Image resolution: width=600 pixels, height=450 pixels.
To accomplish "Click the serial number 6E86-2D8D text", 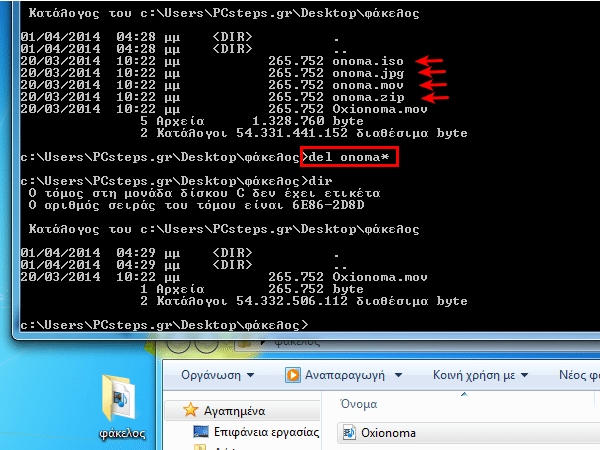I will click(328, 205).
